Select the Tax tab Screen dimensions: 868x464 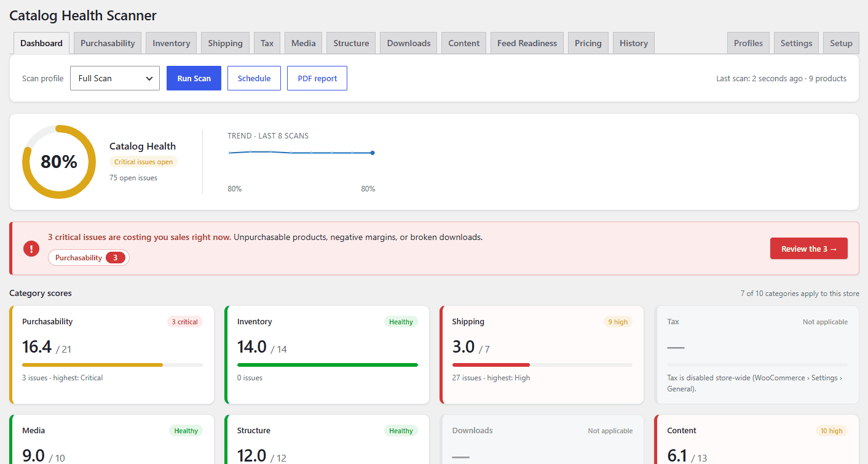pyautogui.click(x=267, y=43)
